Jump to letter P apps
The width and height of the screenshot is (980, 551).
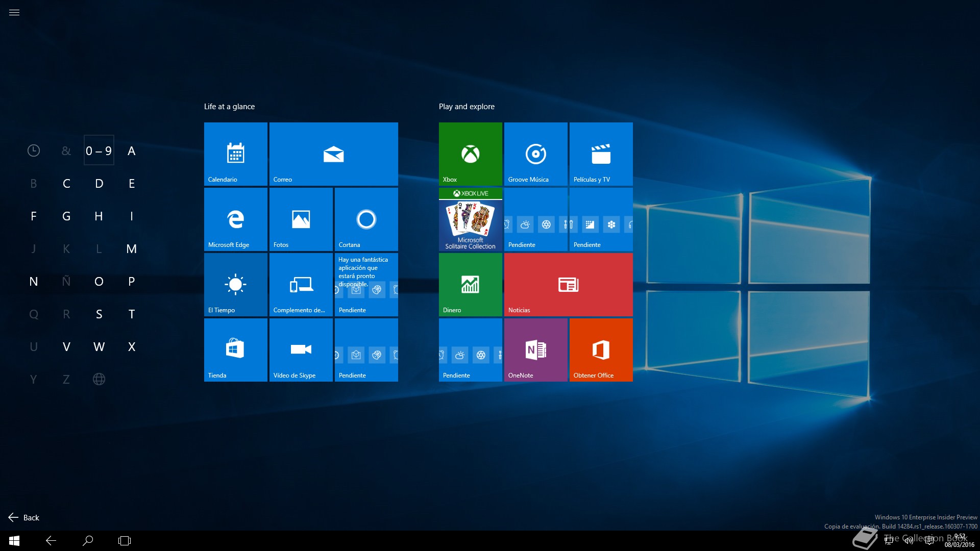pos(132,281)
